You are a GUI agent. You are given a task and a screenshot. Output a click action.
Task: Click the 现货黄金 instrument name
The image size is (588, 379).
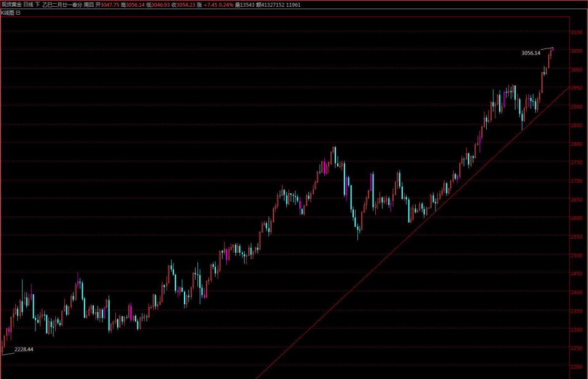click(11, 4)
